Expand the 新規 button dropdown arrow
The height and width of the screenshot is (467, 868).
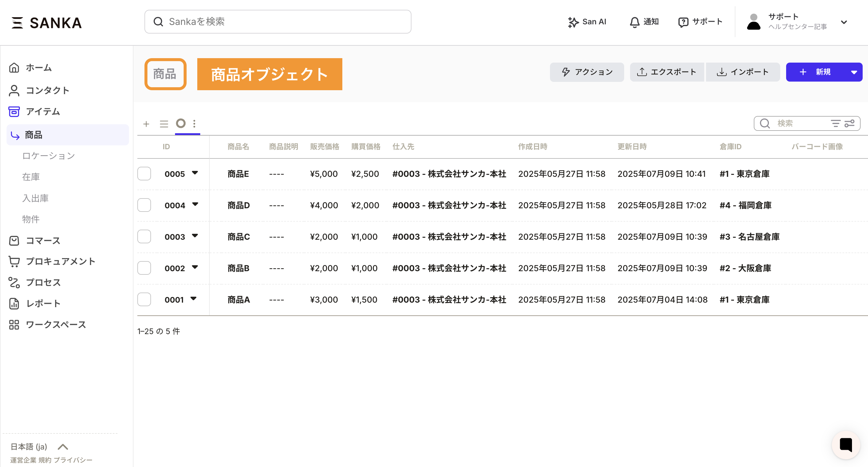coord(853,72)
